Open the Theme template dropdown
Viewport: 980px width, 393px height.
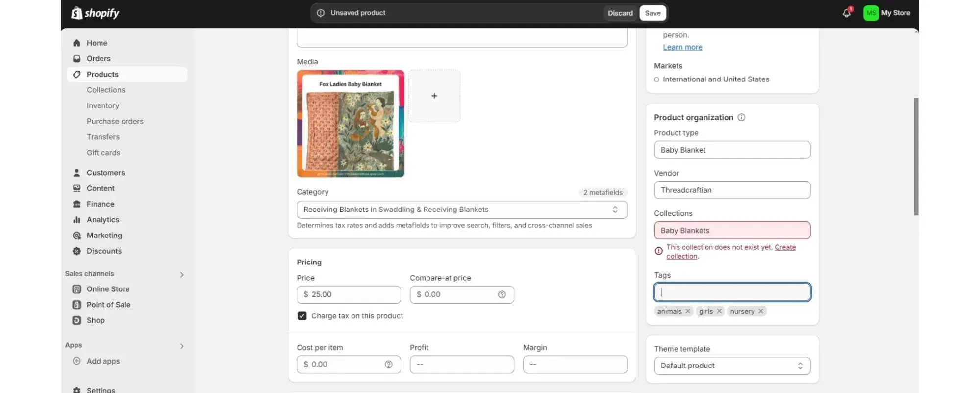732,366
